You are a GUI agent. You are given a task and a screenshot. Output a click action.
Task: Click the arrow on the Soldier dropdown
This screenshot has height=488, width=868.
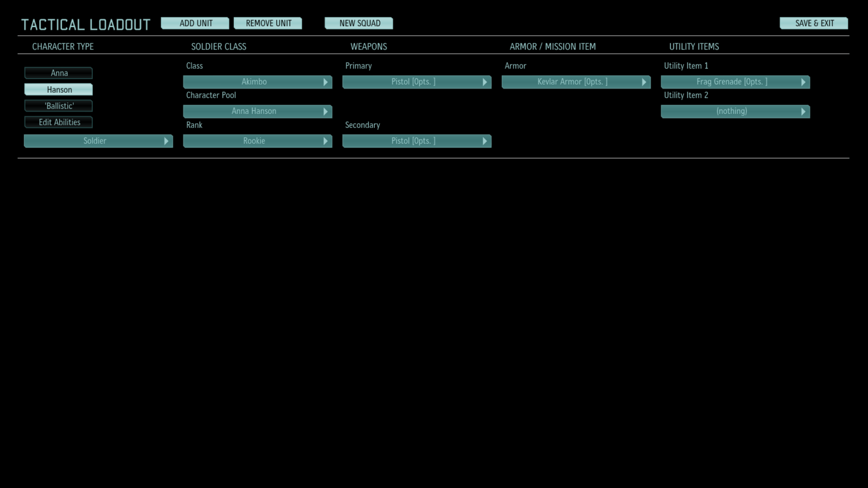pos(166,141)
